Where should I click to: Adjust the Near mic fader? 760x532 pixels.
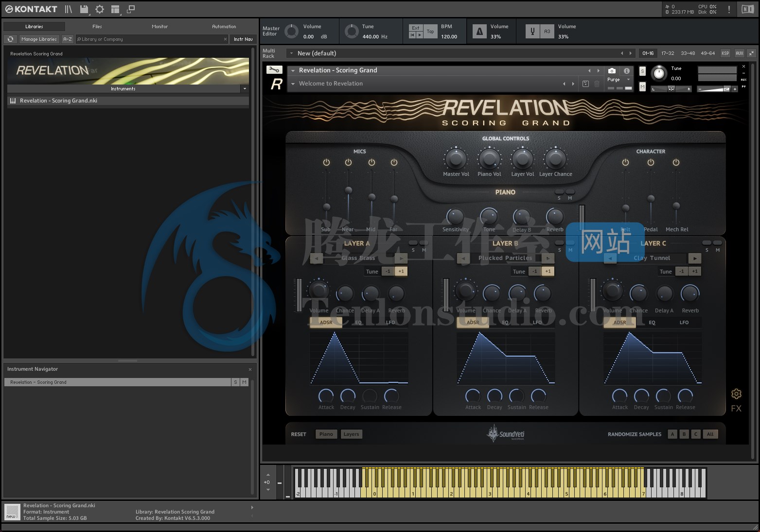tap(348, 190)
